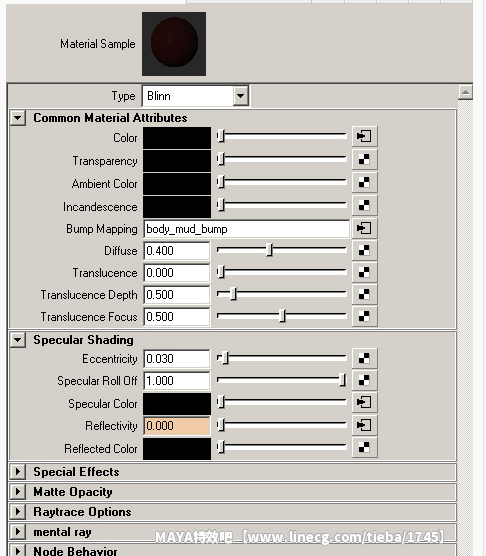Click the Translucence Depth slider handle

click(x=233, y=294)
